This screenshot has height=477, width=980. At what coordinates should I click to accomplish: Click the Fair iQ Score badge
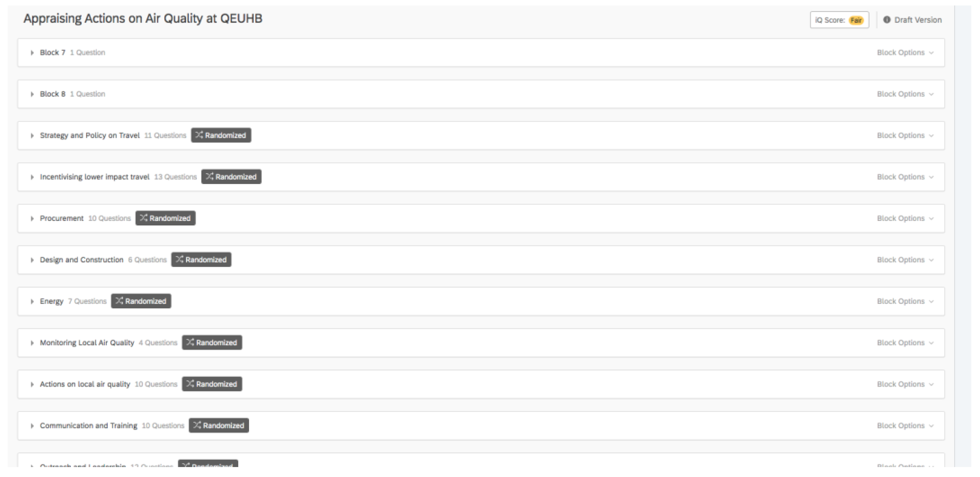(856, 20)
